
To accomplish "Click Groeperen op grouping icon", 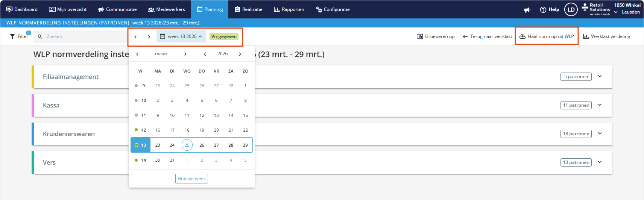I will tap(420, 36).
